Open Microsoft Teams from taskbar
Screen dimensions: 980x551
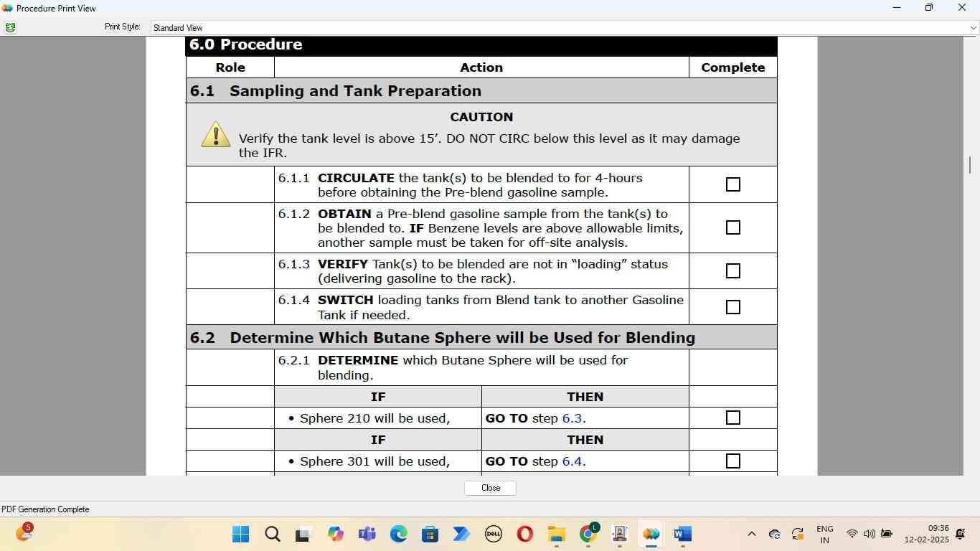point(367,534)
